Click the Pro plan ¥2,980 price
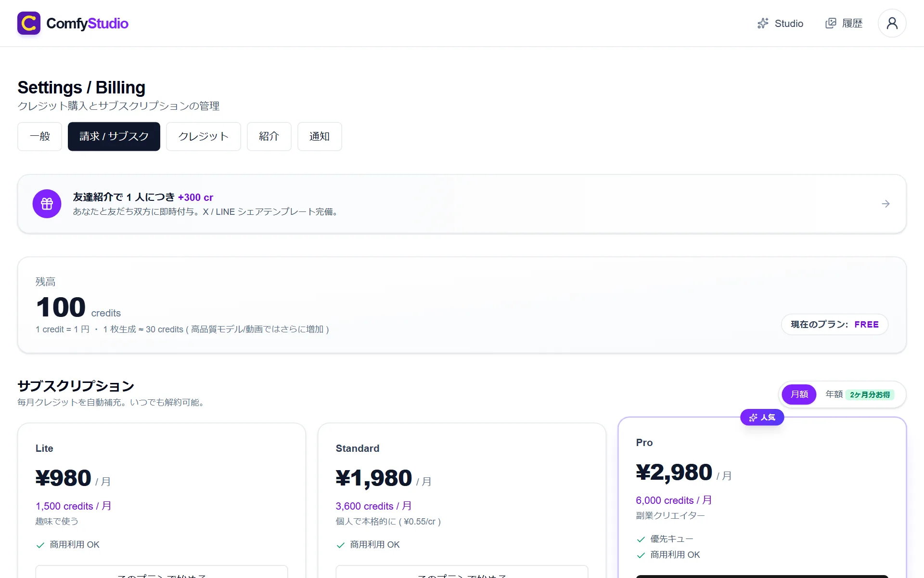 [x=674, y=472]
